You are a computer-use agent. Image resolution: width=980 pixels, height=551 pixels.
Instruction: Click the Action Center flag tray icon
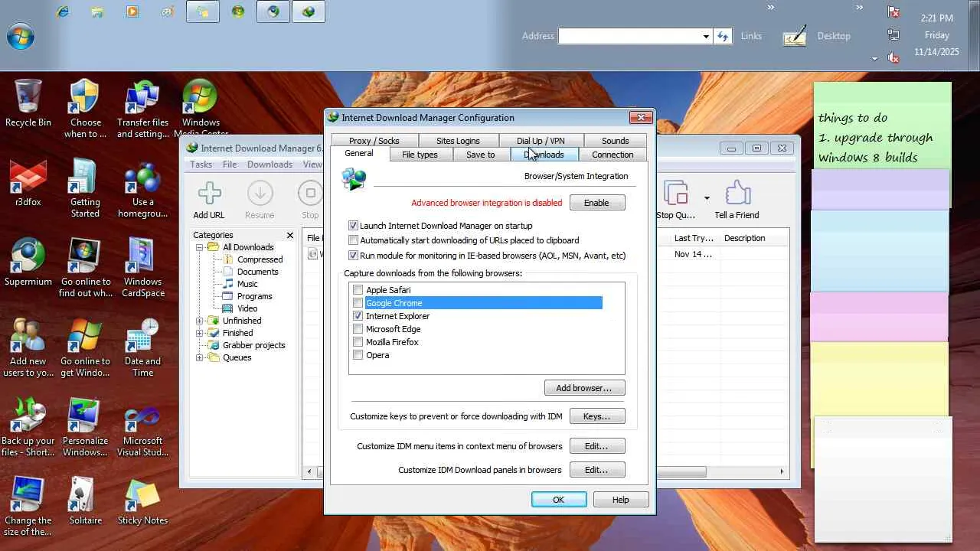point(893,11)
